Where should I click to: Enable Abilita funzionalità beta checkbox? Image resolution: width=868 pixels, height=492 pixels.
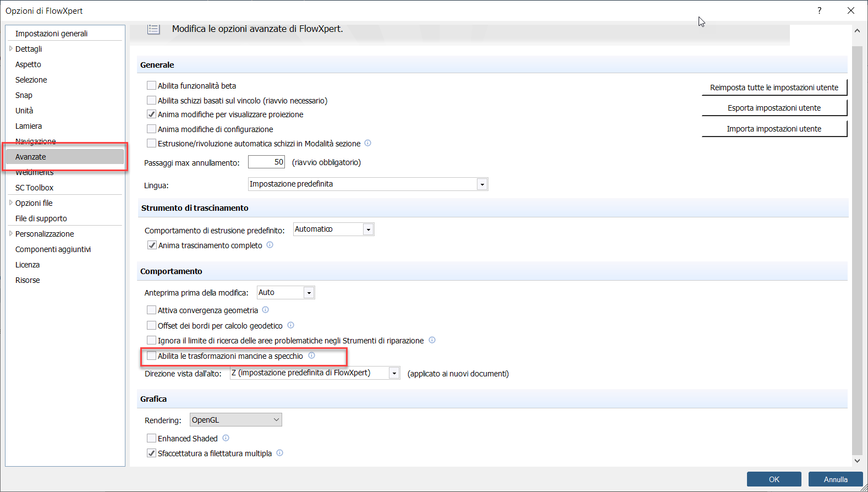(151, 85)
